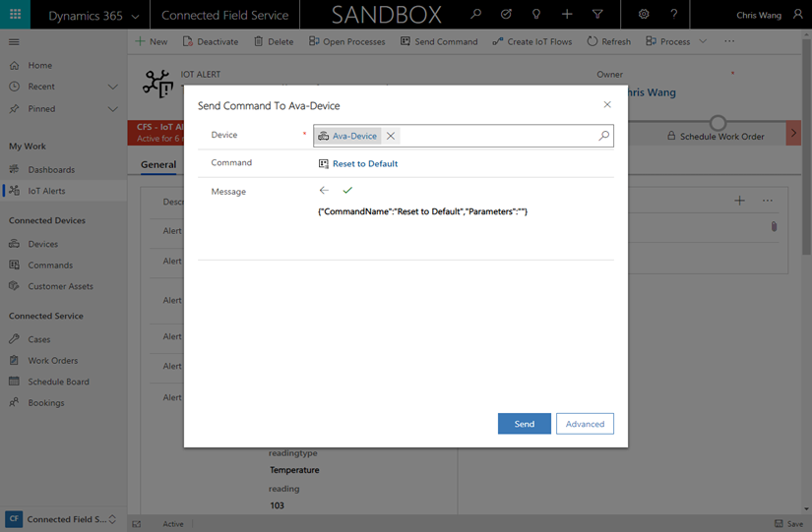
Task: Click the Message JSON text
Action: pos(422,211)
